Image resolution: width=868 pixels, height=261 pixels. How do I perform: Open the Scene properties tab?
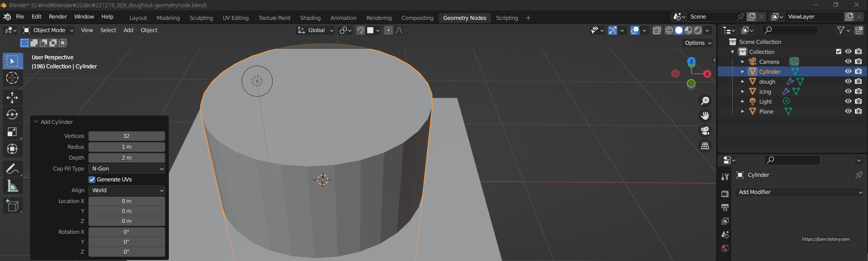click(x=725, y=234)
